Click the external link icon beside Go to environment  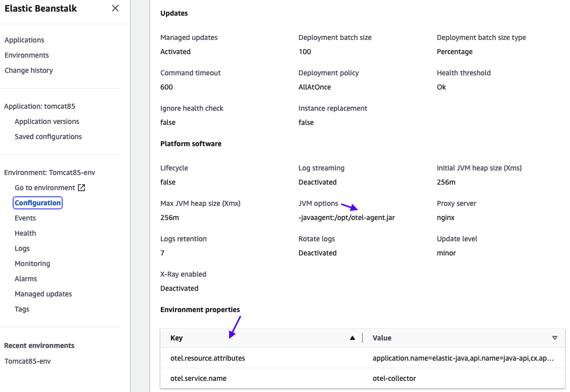pos(81,188)
